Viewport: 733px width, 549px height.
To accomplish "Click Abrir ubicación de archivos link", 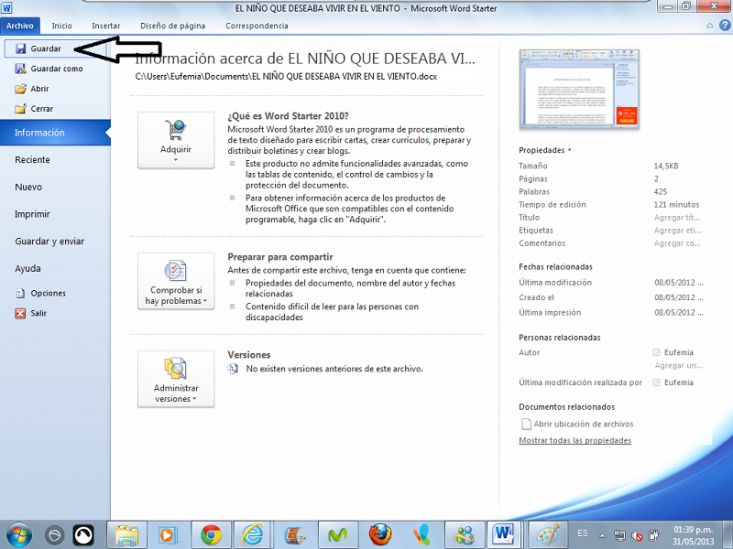I will 583,424.
